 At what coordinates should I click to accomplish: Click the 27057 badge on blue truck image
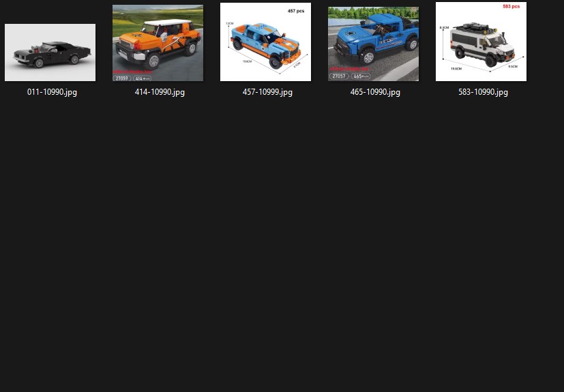(x=338, y=76)
